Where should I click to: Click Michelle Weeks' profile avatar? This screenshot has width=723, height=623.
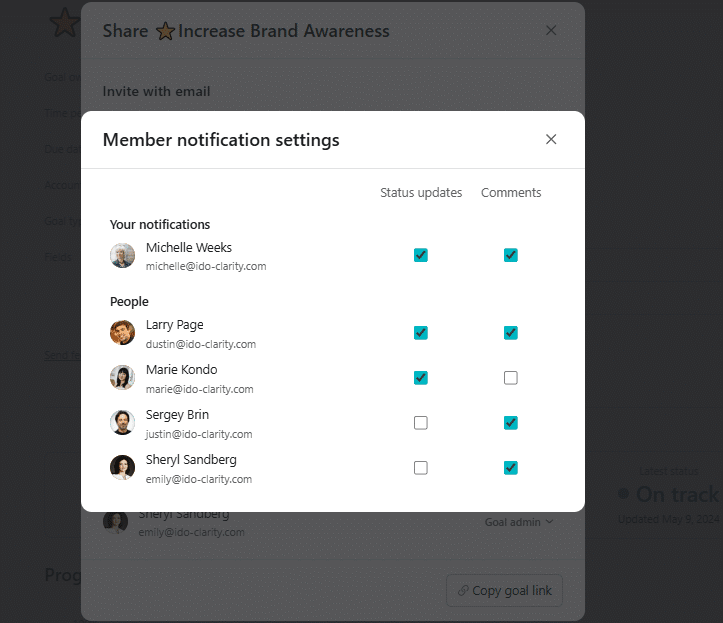click(x=122, y=256)
